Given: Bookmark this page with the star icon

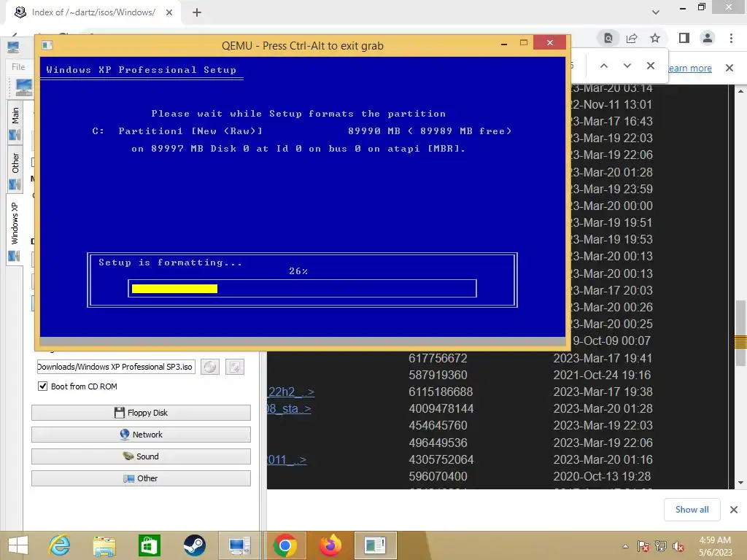Looking at the screenshot, I should pyautogui.click(x=655, y=38).
